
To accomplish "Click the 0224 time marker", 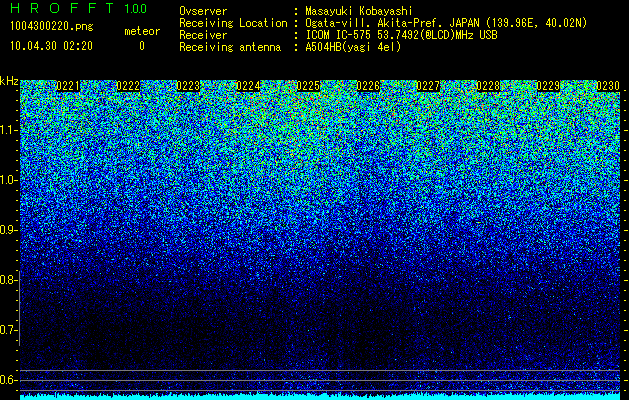I will pos(248,86).
